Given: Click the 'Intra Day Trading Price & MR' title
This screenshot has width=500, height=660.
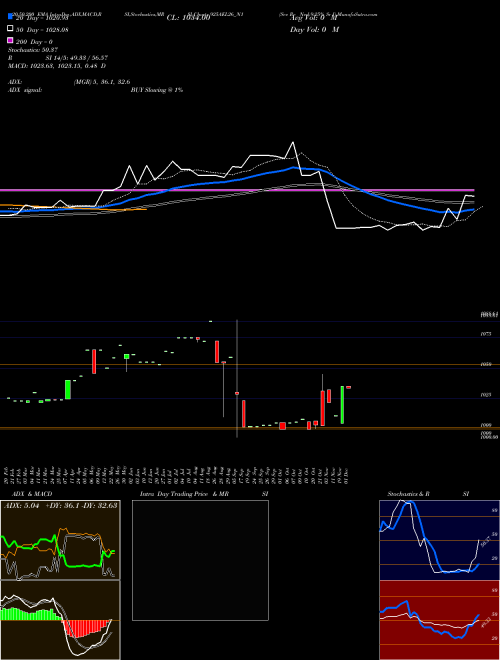Looking at the screenshot, I should tap(184, 494).
